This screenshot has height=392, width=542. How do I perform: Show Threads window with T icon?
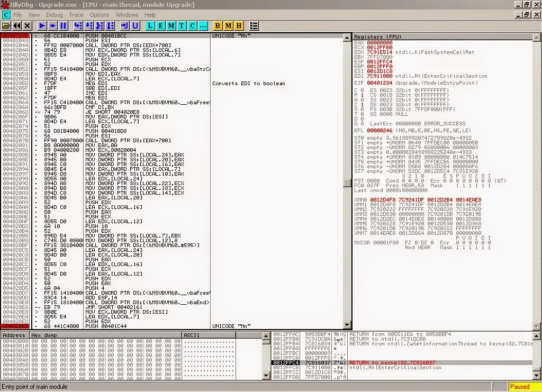182,26
